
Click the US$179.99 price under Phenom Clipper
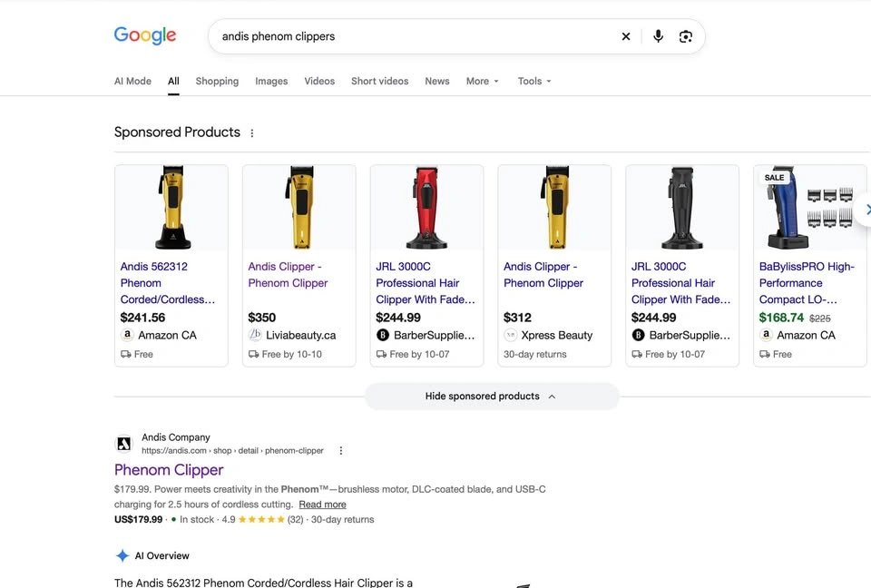point(138,520)
